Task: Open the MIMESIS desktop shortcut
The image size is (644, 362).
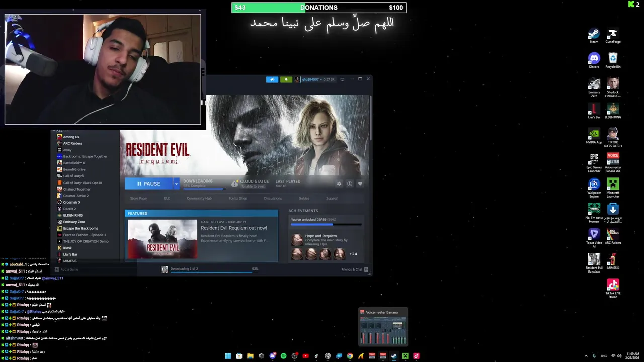Action: tap(613, 261)
